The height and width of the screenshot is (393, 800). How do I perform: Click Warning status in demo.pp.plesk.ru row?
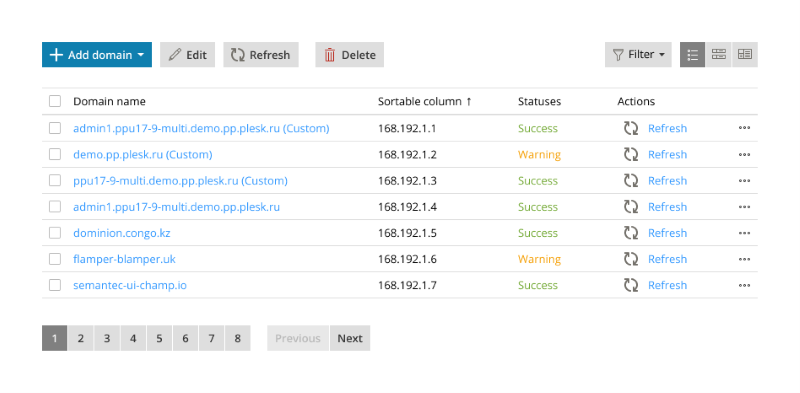[539, 155]
